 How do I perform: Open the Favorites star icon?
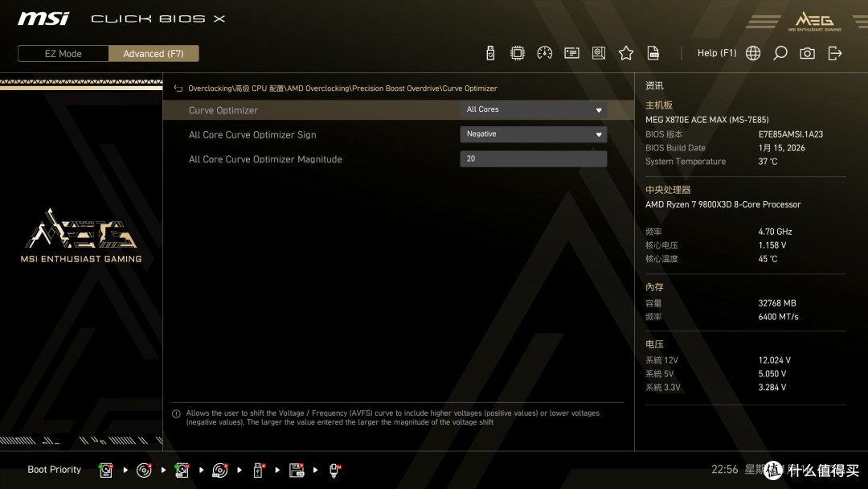click(x=626, y=53)
